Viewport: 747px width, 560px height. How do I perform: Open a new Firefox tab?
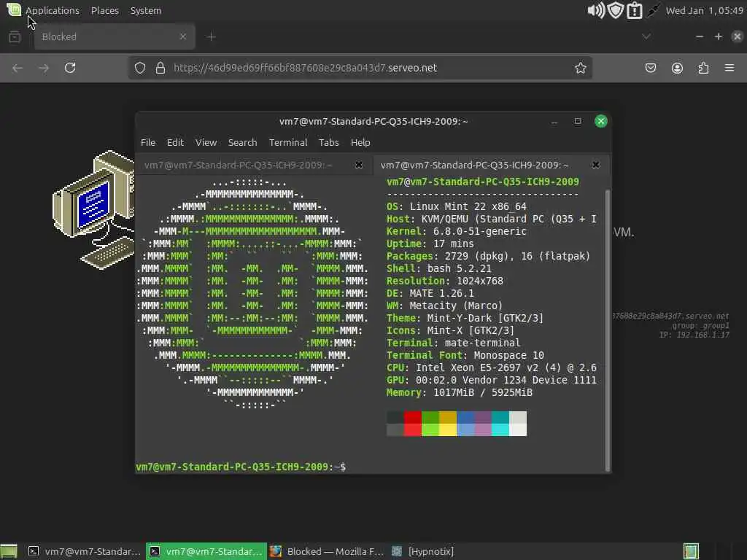[211, 36]
